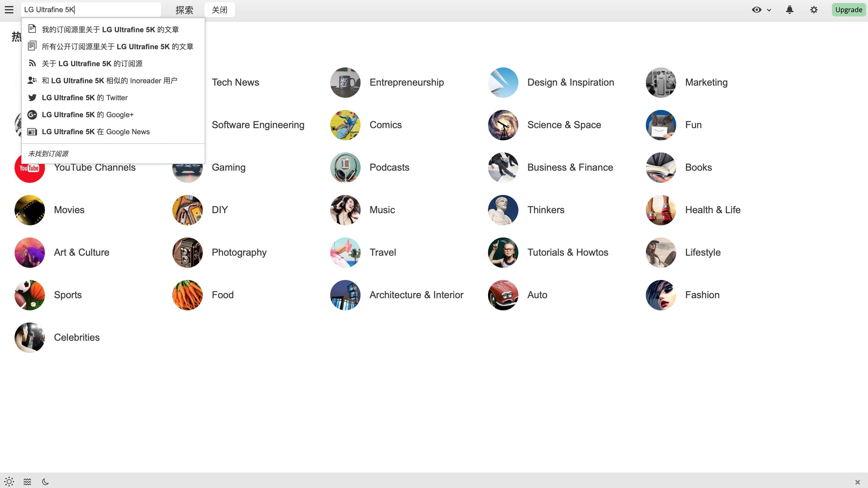The width and height of the screenshot is (868, 488).
Task: Open Podcasts category microphone thumbnail
Action: [x=345, y=168]
